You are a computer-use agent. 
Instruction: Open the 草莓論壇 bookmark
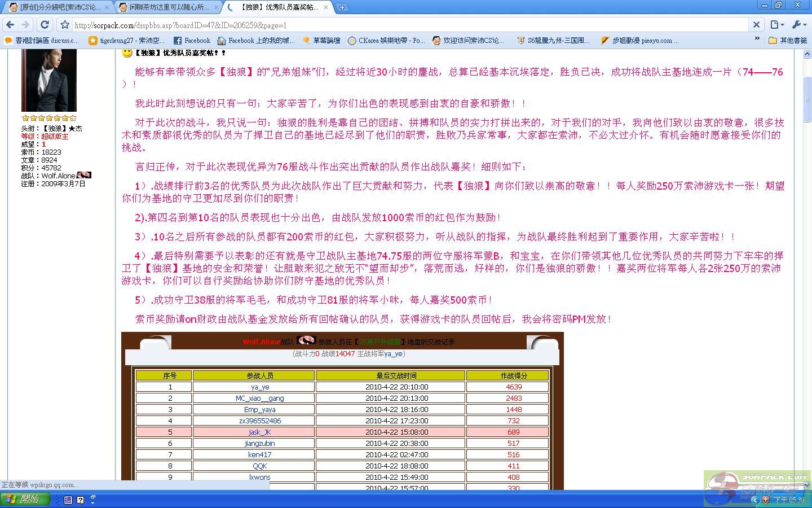pyautogui.click(x=321, y=41)
